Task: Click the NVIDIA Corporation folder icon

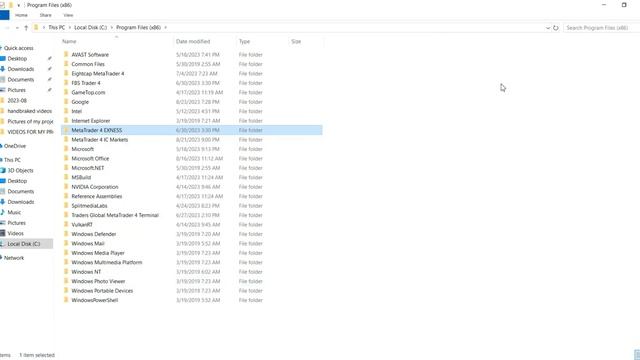Action: pyautogui.click(x=66, y=187)
